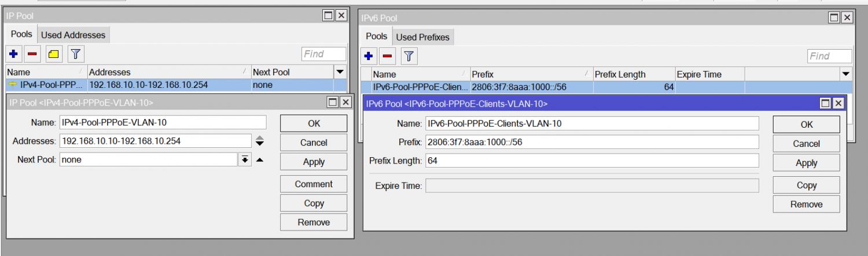Click the Prefix Length input field
868x256 pixels.
point(590,161)
